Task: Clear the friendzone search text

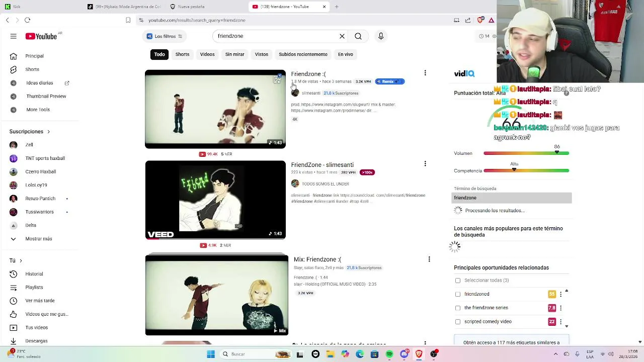Action: (x=342, y=36)
